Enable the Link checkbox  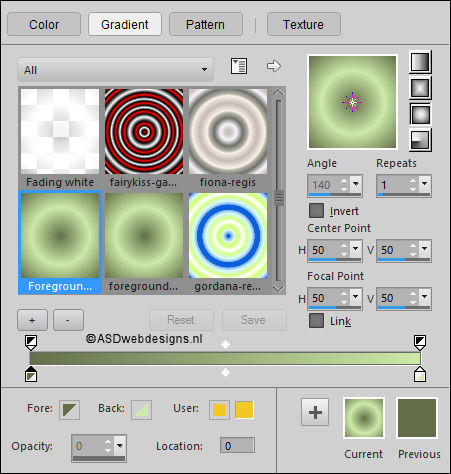(x=316, y=321)
